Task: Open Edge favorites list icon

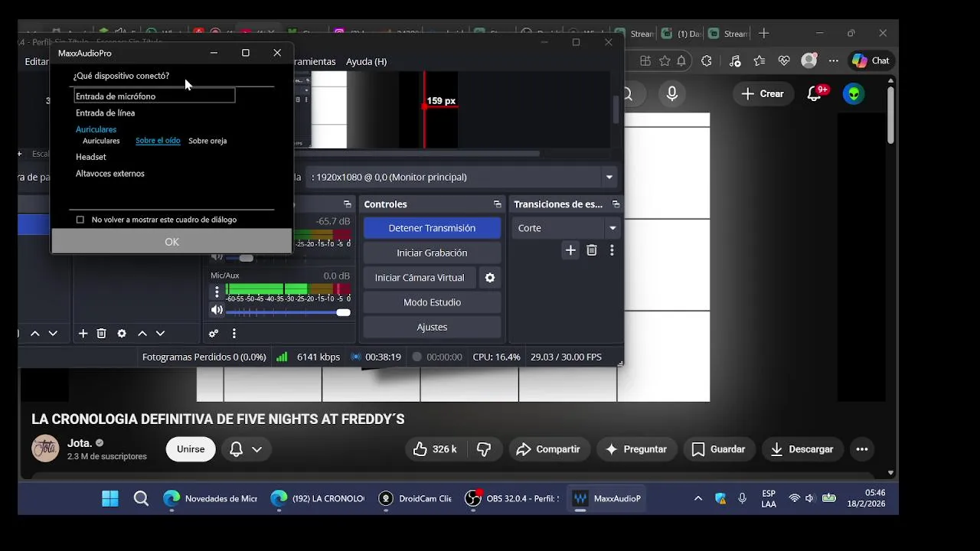Action: (x=759, y=60)
